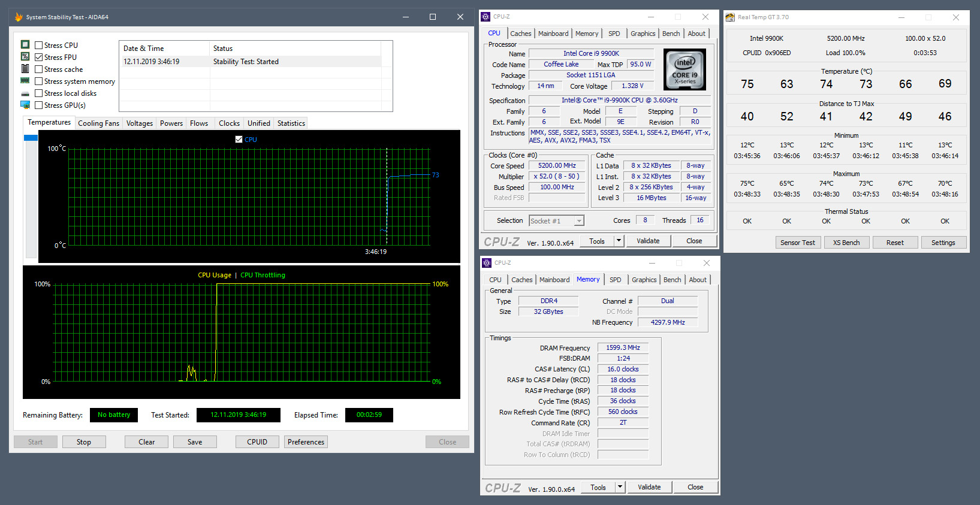
Task: Click the Clear button in AIDA64
Action: [147, 442]
